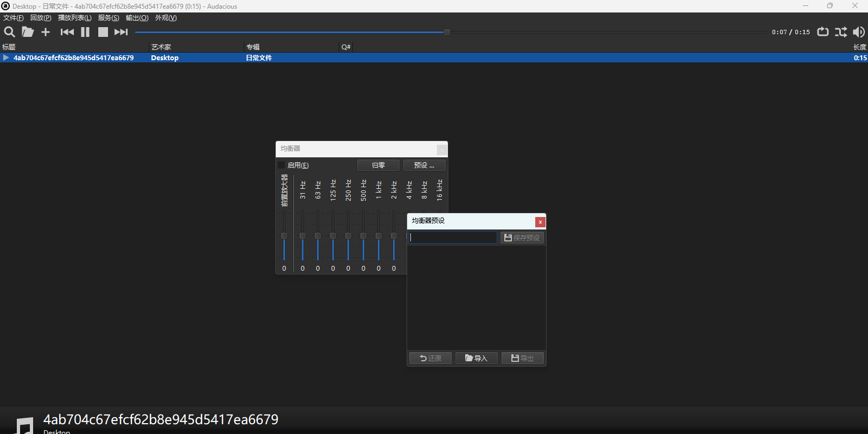
Task: Skip to the previous track
Action: [x=67, y=32]
